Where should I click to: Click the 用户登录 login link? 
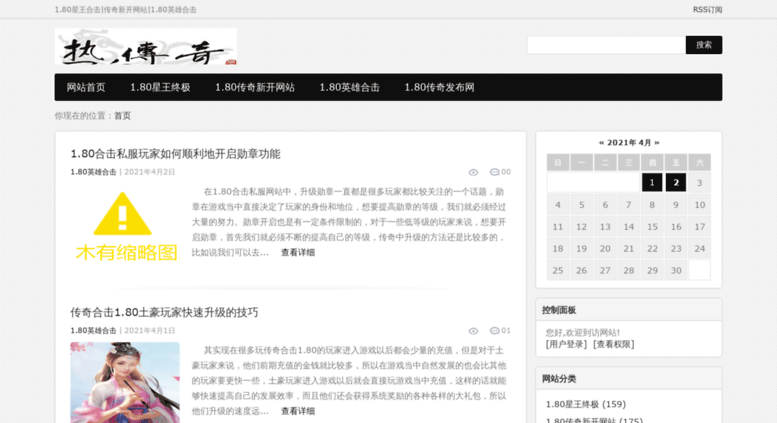coord(566,344)
